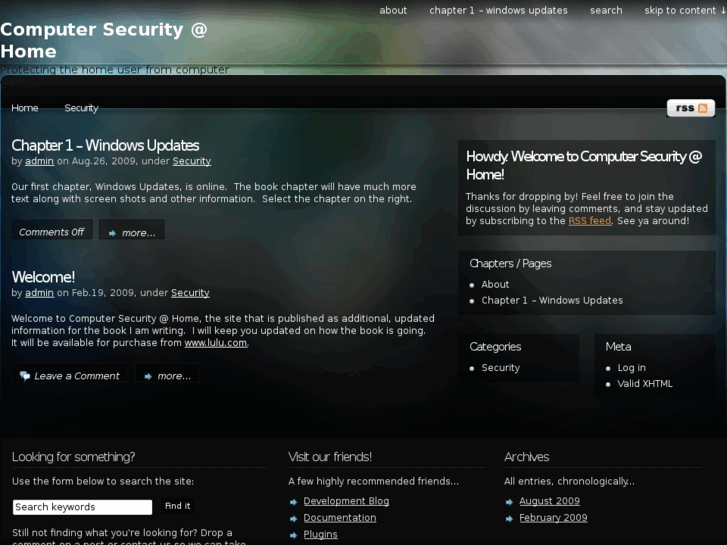
Task: Select Security under Categories
Action: coord(500,368)
